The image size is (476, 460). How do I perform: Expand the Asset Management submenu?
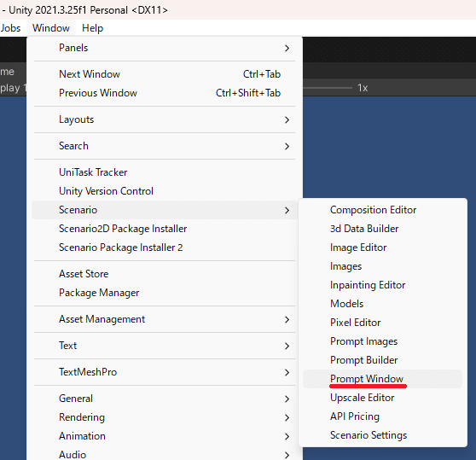(165, 319)
